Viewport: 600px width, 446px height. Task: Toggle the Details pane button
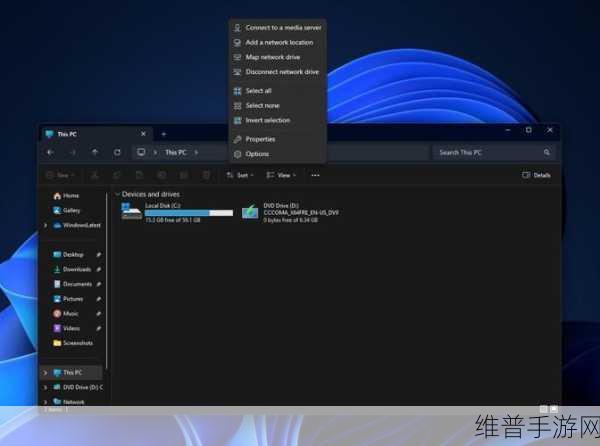(x=536, y=175)
